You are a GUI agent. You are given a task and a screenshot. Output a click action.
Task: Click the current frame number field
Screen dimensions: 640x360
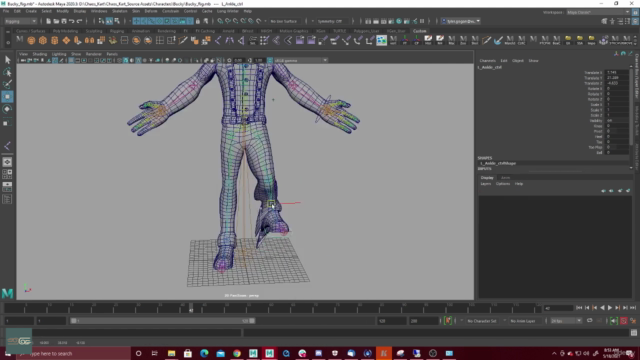coord(558,308)
